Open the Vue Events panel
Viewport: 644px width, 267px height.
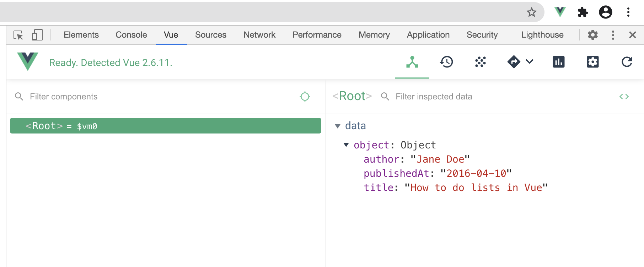point(480,62)
